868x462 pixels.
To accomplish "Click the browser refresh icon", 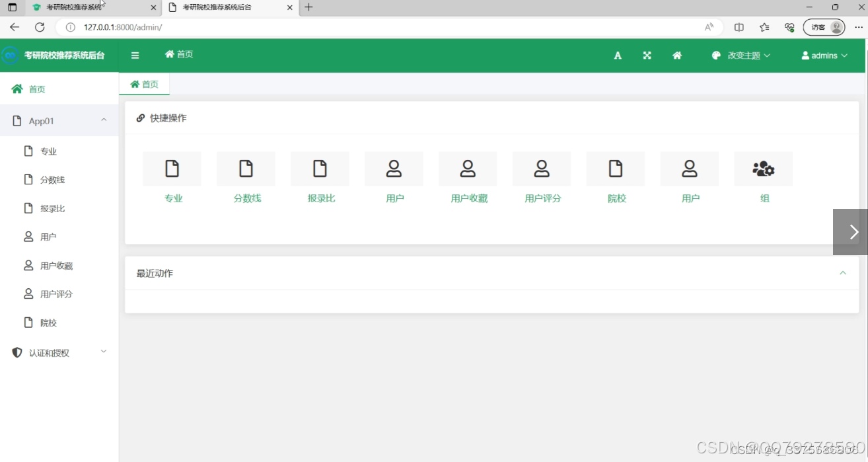I will coord(40,27).
